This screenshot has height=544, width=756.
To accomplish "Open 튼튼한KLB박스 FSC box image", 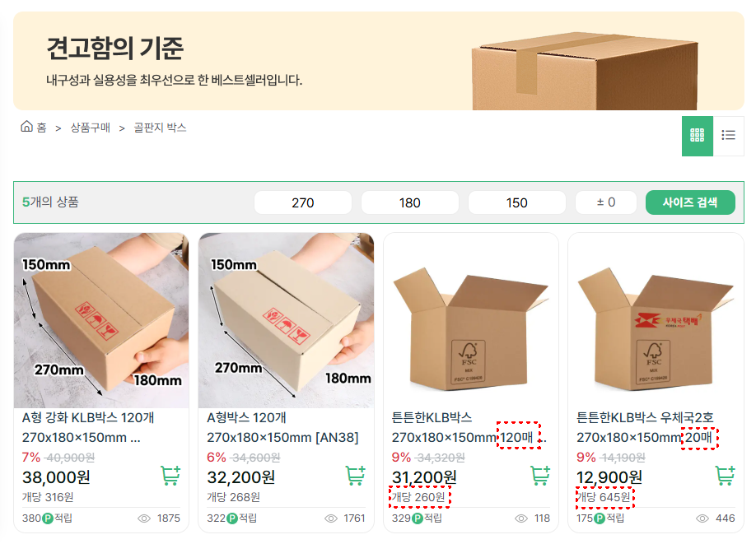I will click(471, 320).
